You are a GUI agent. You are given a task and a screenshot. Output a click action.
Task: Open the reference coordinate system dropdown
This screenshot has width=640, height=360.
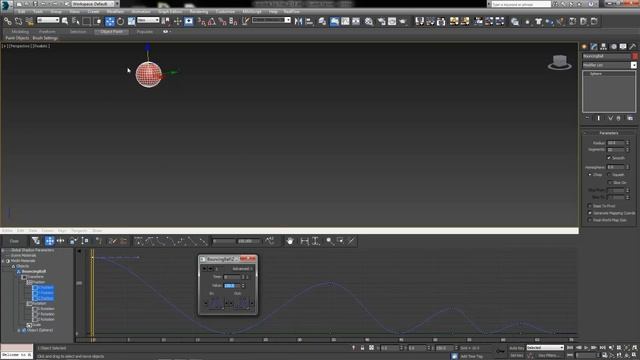(148, 20)
